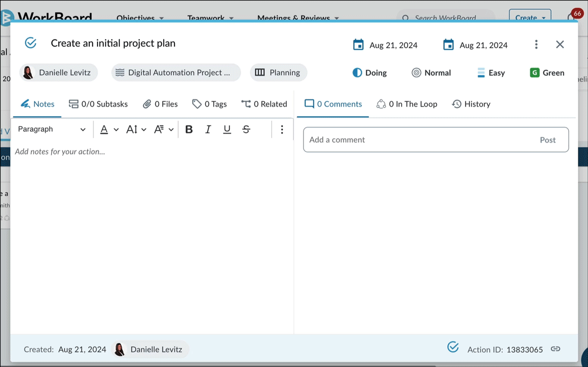588x367 pixels.
Task: View the History tab
Action: (471, 104)
